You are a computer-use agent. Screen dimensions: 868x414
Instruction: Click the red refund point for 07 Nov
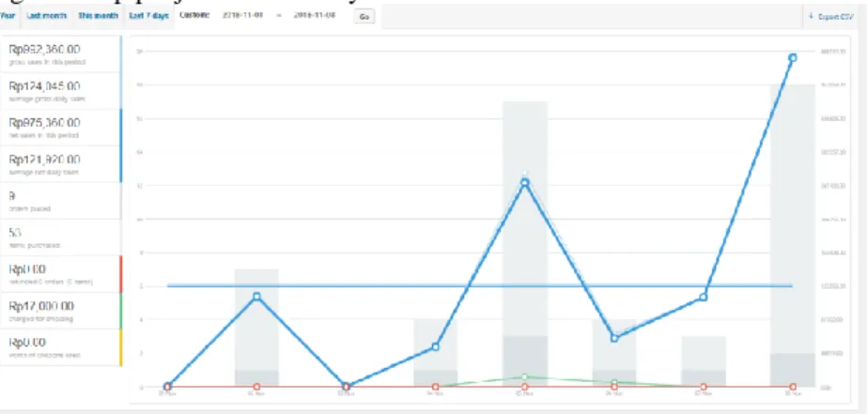(704, 387)
